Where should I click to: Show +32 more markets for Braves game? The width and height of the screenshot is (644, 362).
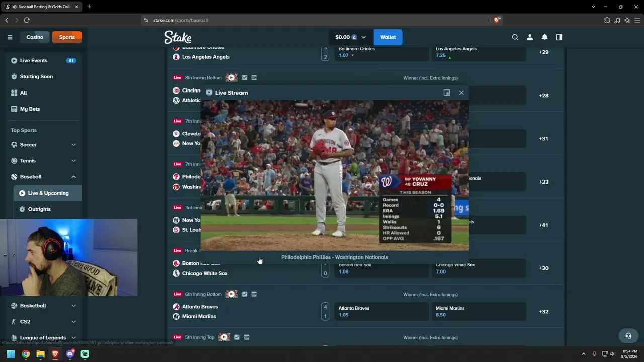point(544,312)
